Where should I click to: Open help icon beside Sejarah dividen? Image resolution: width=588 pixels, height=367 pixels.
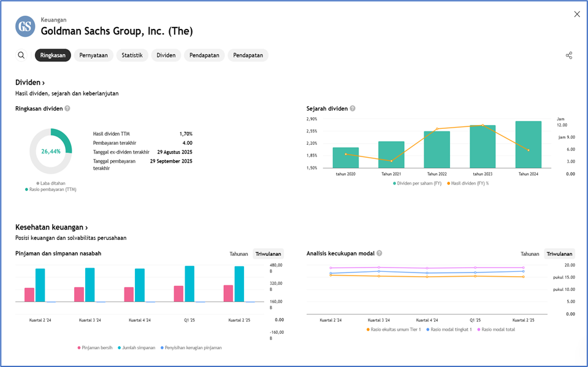[353, 109]
